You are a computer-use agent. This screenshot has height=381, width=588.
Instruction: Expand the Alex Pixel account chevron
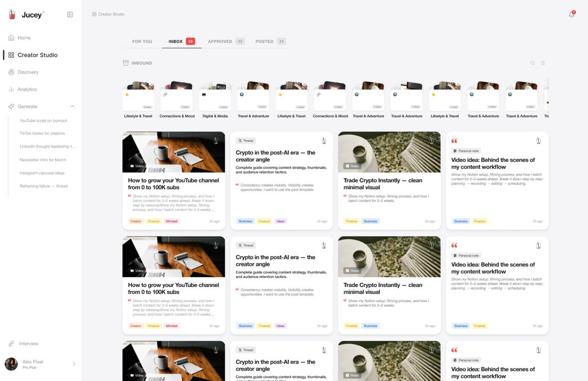pos(74,364)
